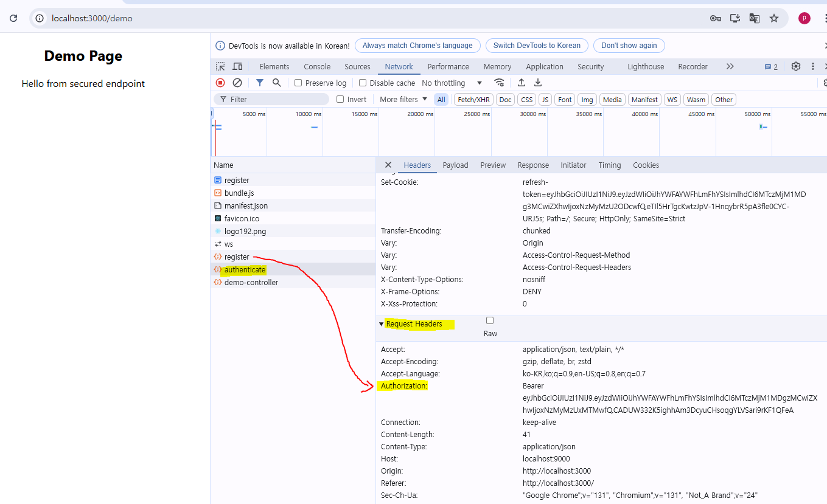Select the manifest.json request row

pyautogui.click(x=293, y=205)
